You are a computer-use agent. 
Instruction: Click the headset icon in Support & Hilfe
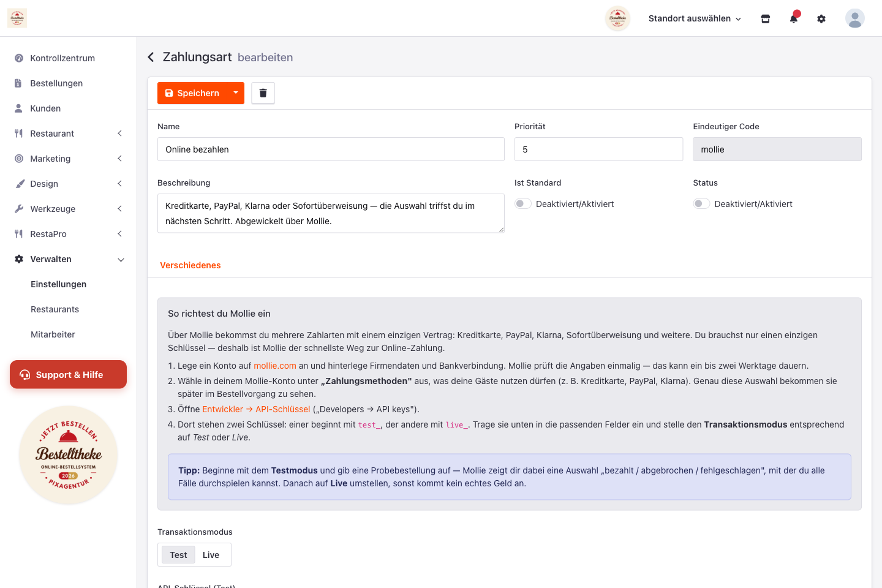pyautogui.click(x=25, y=375)
